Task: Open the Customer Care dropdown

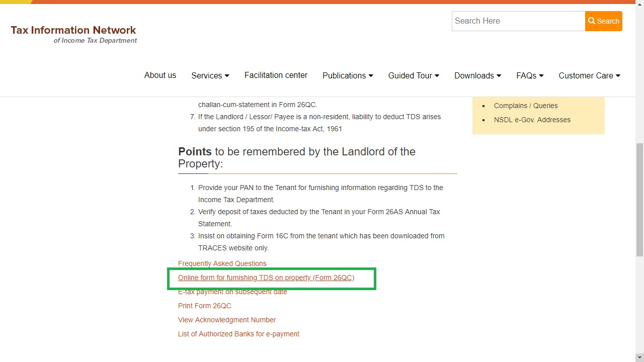Action: pyautogui.click(x=589, y=75)
